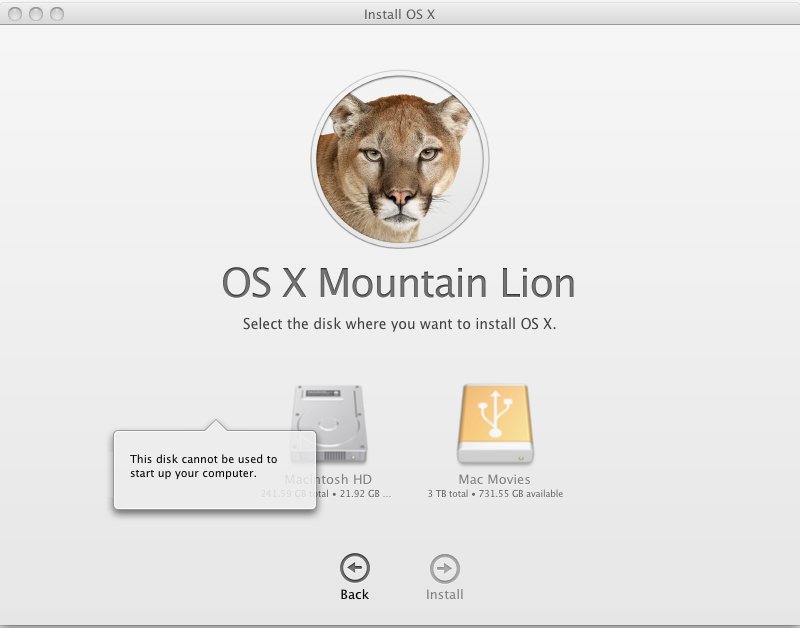Click the "This disk cannot be used" tooltip

(215, 469)
